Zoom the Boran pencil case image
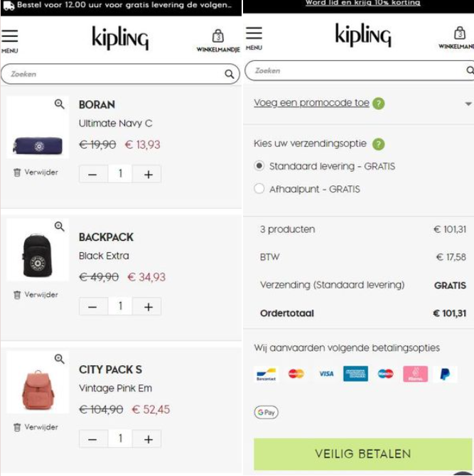 tap(59, 104)
